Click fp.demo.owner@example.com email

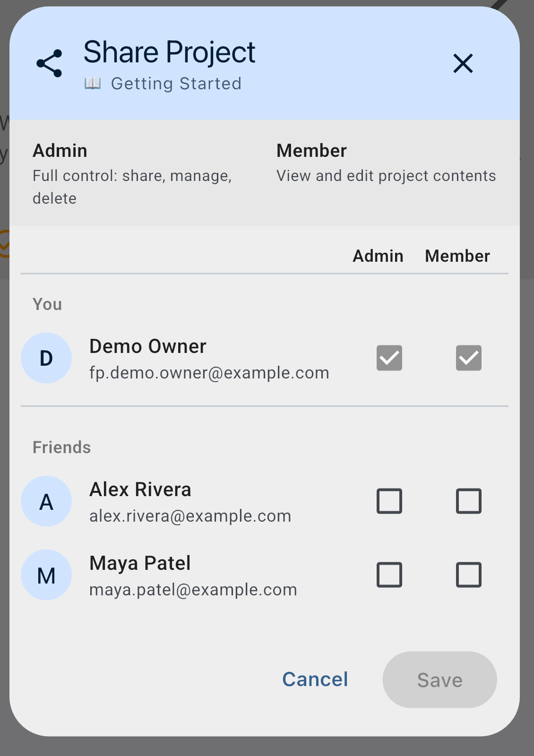pos(209,373)
